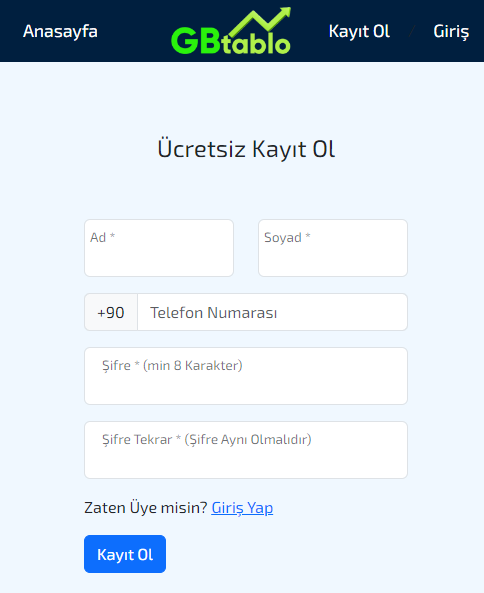Focus the Şifre Tekrar confirmation field
The width and height of the screenshot is (484, 593).
(x=246, y=450)
